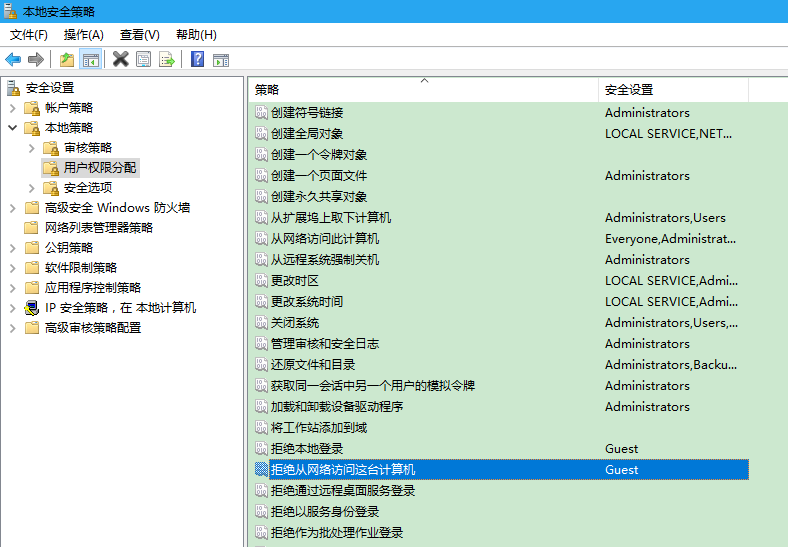Expand the IP 安全策略 tree node
This screenshot has width=788, height=547.
pos(13,308)
